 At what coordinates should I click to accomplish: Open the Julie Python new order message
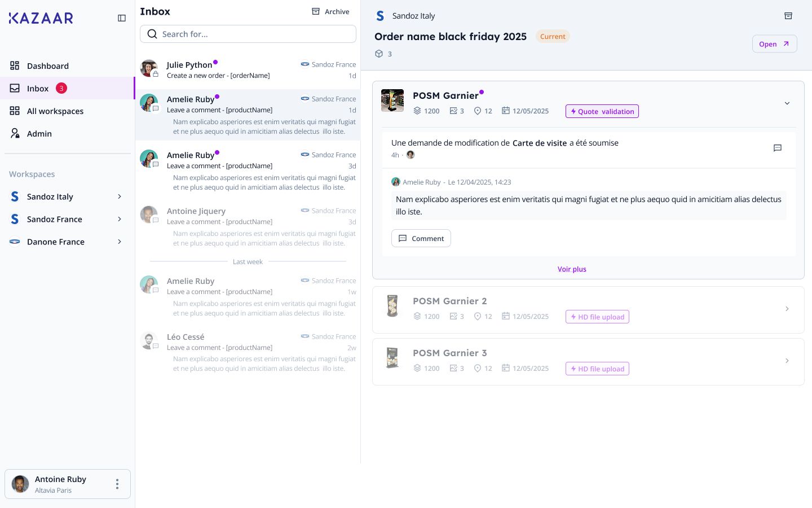[248, 70]
